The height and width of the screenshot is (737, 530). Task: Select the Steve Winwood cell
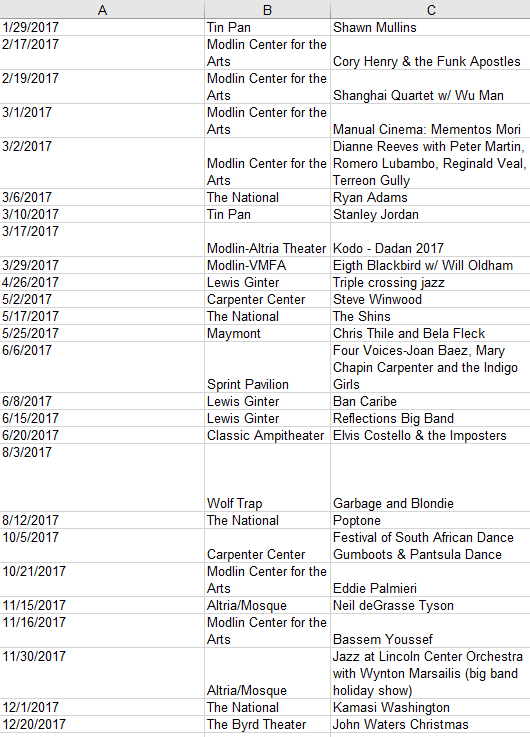430,299
